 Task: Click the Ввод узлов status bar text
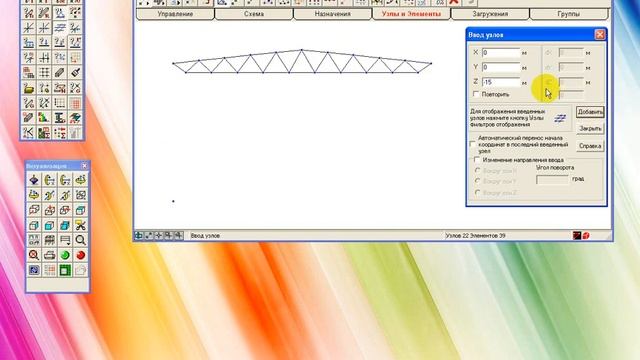(x=205, y=236)
